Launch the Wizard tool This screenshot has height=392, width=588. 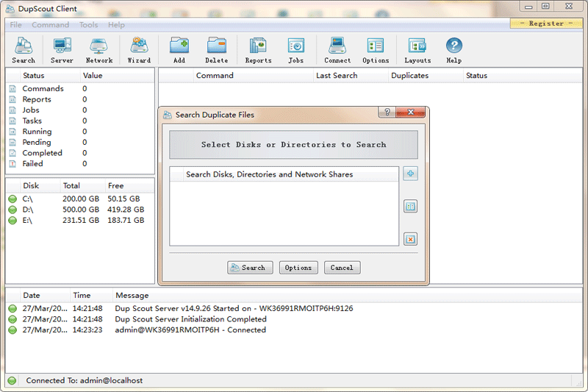(139, 50)
